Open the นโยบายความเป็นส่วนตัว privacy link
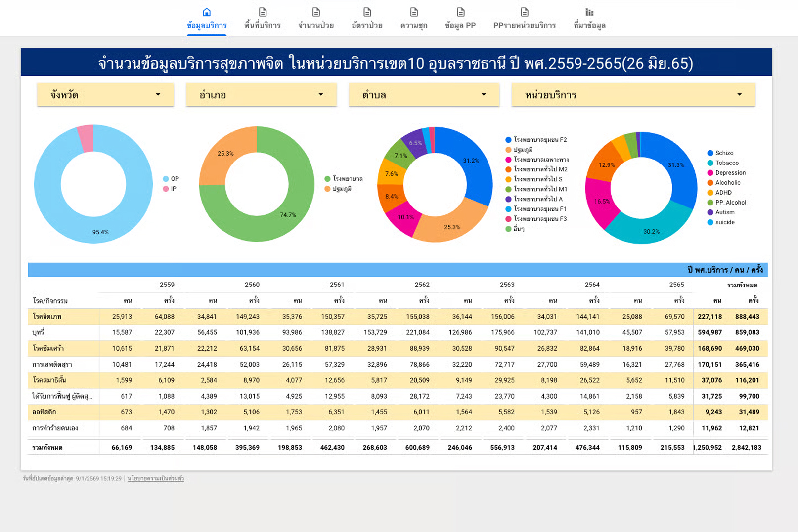 (x=156, y=479)
